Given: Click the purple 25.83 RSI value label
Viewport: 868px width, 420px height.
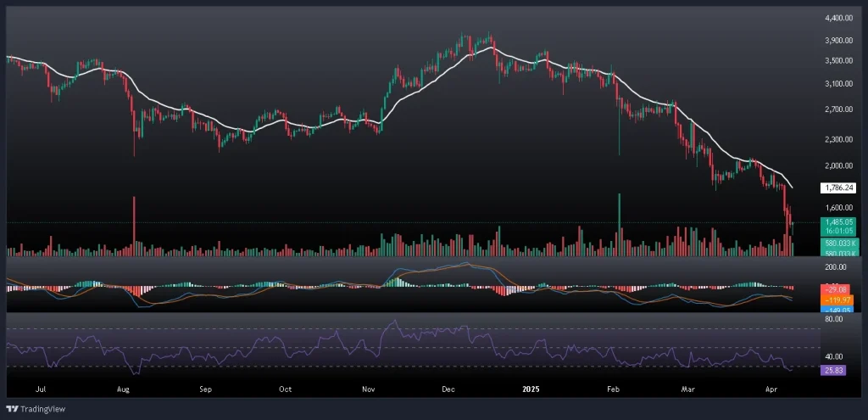Looking at the screenshot, I should coord(837,370).
